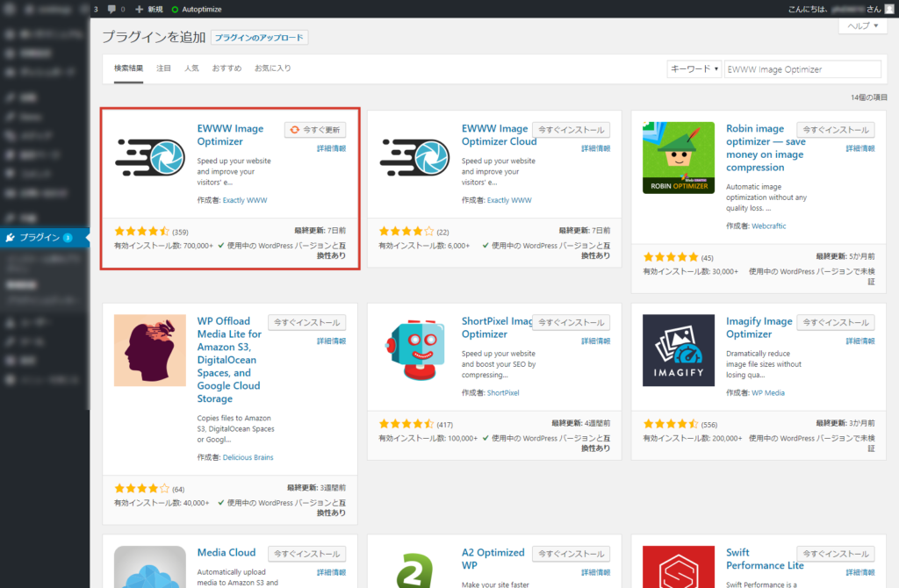Expand the ヘルプ help panel

[x=863, y=25]
